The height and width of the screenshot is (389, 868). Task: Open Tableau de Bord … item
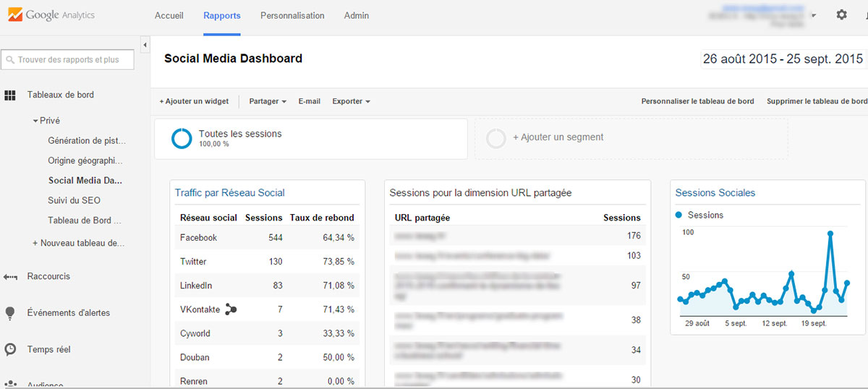(85, 221)
